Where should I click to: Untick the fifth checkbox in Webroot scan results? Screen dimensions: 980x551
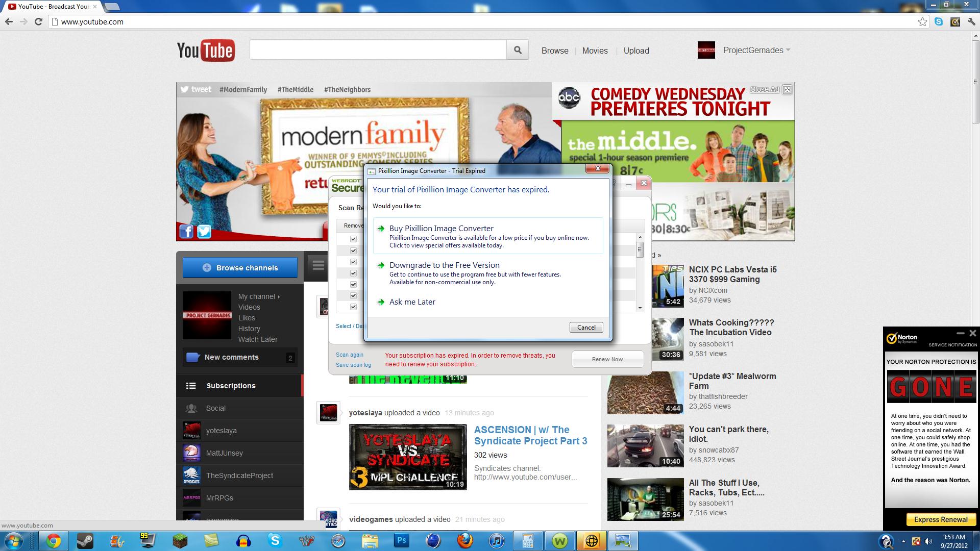(353, 284)
